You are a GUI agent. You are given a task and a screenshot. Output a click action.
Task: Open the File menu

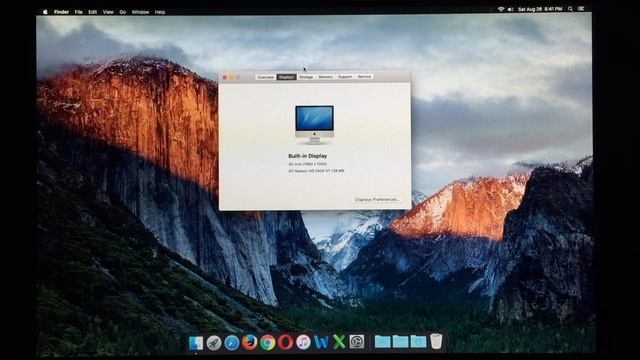[x=78, y=12]
